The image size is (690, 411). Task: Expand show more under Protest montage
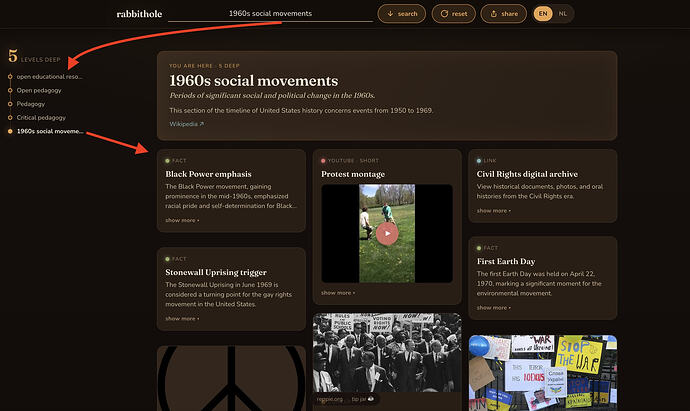[x=338, y=293]
